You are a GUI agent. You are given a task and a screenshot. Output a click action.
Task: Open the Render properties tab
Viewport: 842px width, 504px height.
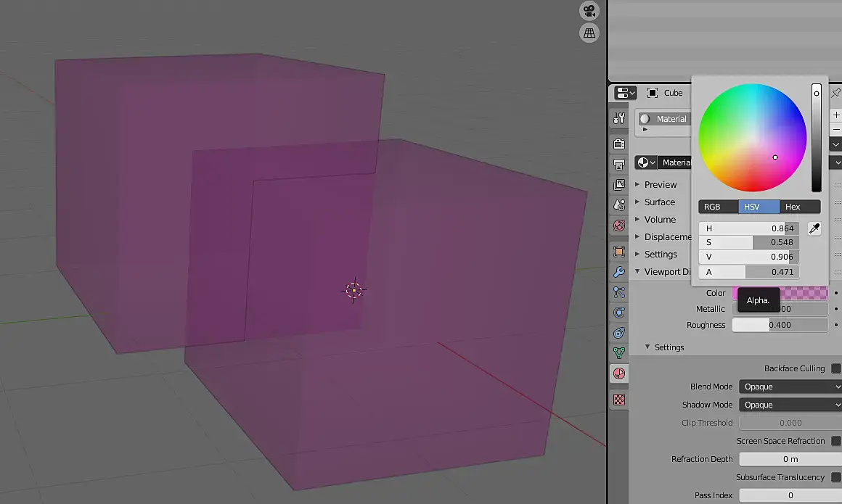tap(619, 144)
